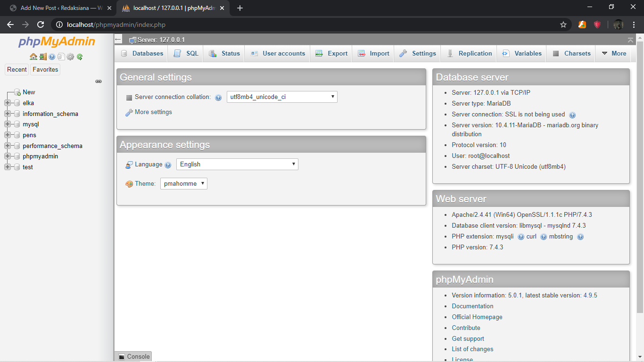Click the New database icon in tree

point(17,92)
